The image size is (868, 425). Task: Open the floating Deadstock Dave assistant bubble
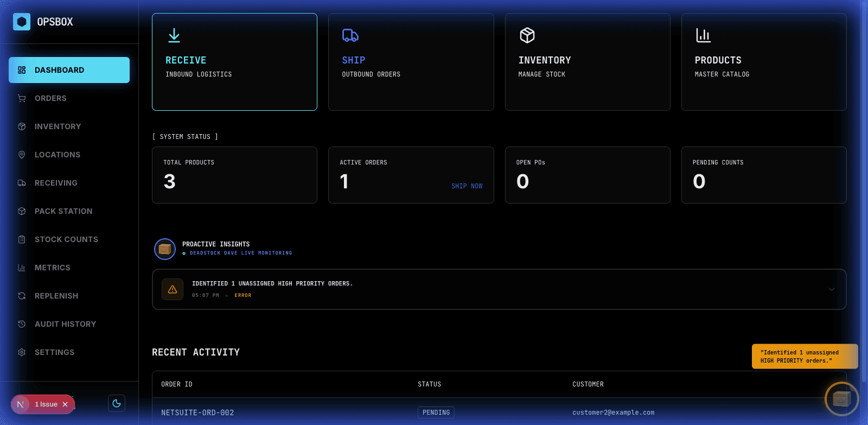[841, 399]
